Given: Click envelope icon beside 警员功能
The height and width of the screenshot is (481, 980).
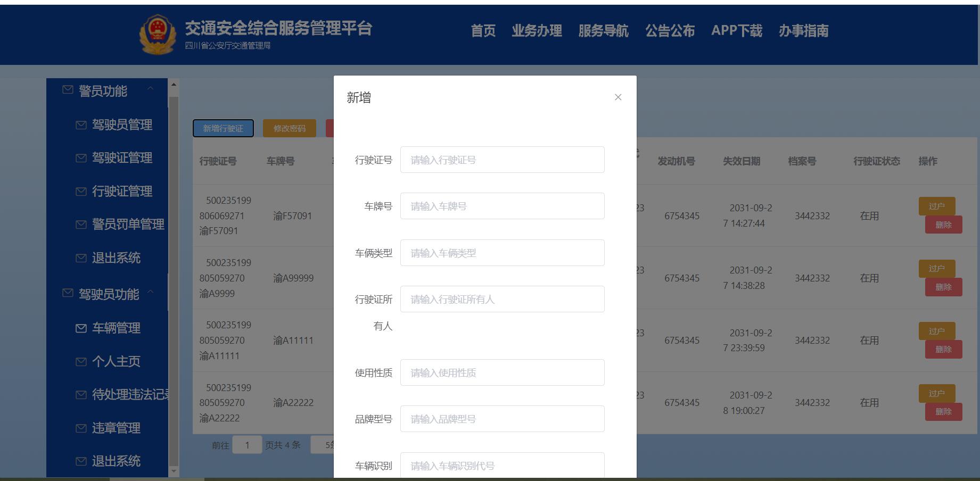Looking at the screenshot, I should point(68,90).
